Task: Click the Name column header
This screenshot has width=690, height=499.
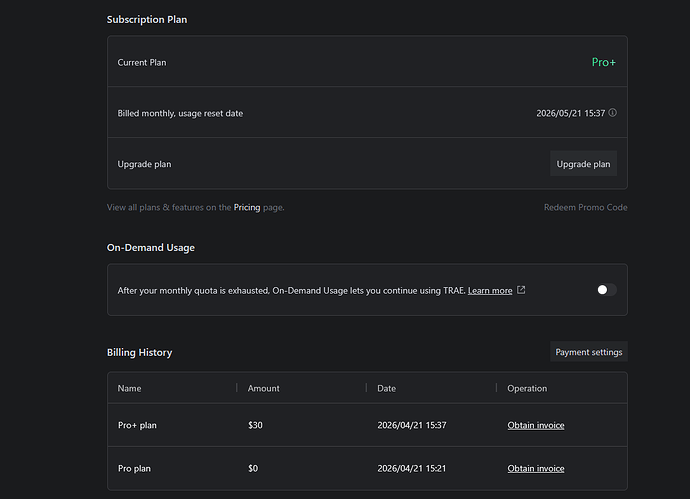Action: [x=129, y=388]
